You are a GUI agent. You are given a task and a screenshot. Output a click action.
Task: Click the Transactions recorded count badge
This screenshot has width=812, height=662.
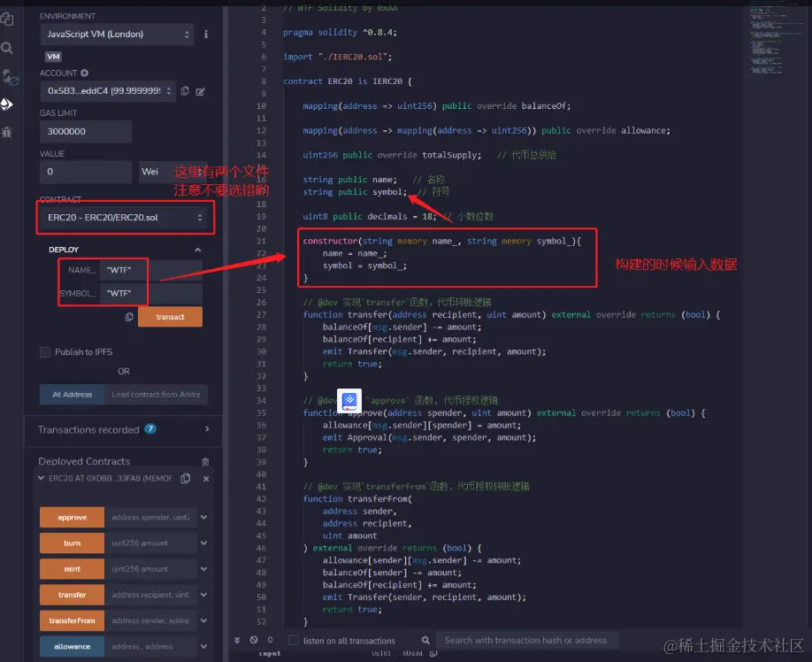point(150,429)
